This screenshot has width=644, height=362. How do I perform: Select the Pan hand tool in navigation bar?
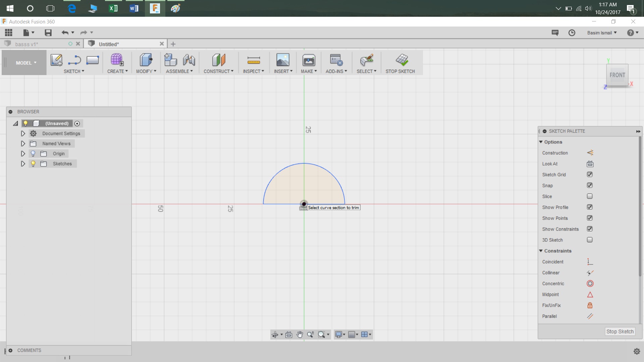tap(300, 335)
